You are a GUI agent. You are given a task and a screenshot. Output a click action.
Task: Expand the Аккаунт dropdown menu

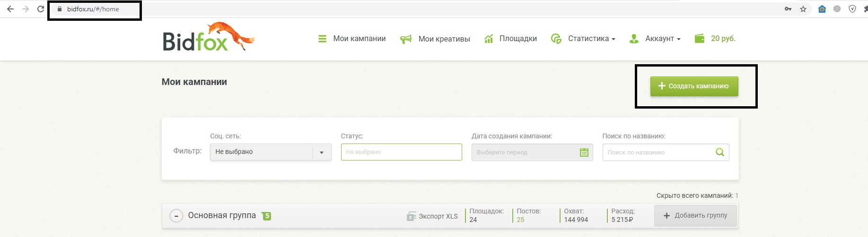663,39
